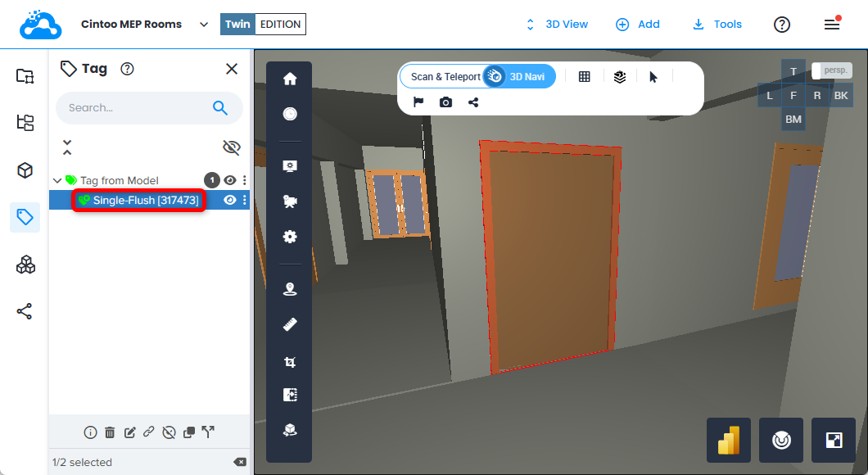Open the top bar help icon
The image size is (868, 475).
point(782,25)
